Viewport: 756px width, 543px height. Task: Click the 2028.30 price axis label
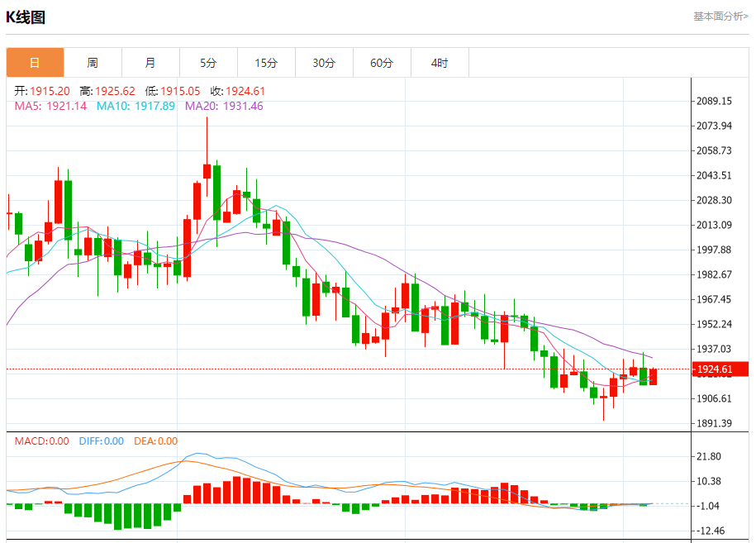point(714,200)
